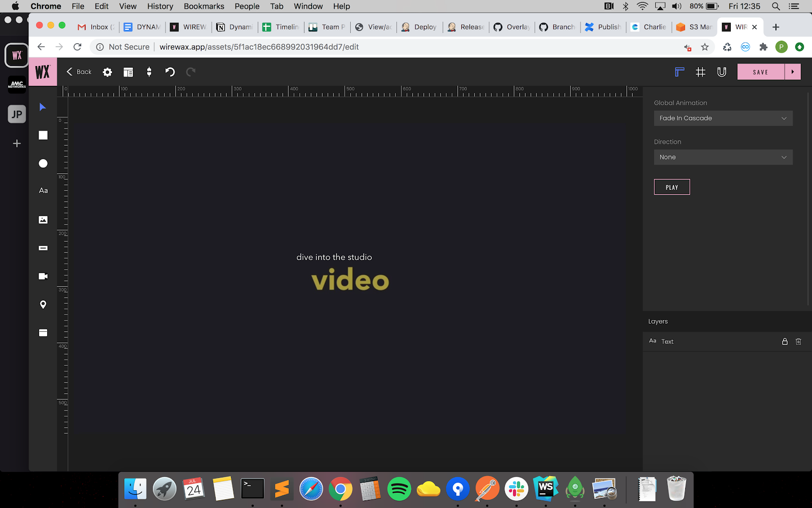The height and width of the screenshot is (508, 812).
Task: Toggle the grid overlay icon
Action: coord(700,72)
